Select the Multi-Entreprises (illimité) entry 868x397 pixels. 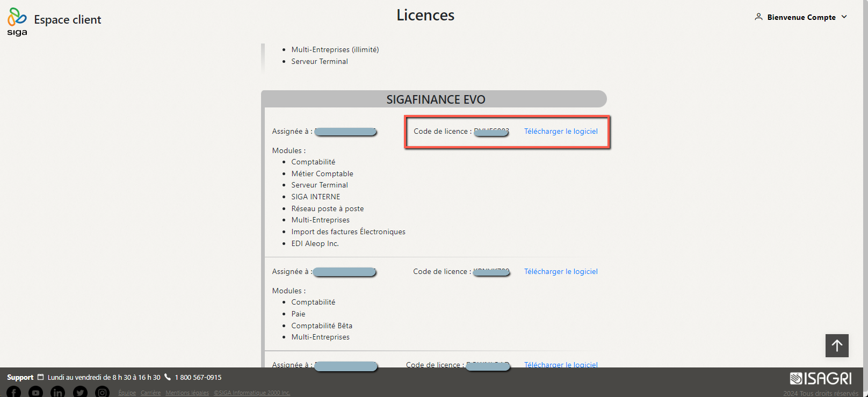335,49
